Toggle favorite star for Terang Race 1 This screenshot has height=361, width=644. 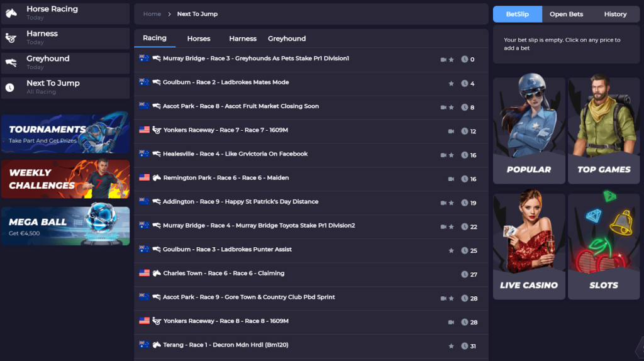pyautogui.click(x=451, y=346)
